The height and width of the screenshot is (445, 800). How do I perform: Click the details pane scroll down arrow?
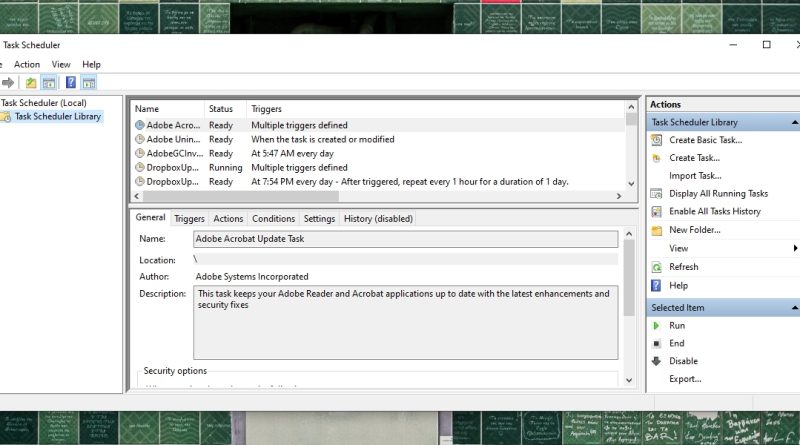[629, 380]
